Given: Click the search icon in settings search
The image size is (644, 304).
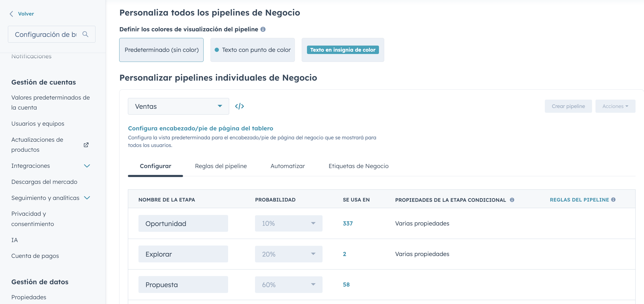Looking at the screenshot, I should [85, 34].
